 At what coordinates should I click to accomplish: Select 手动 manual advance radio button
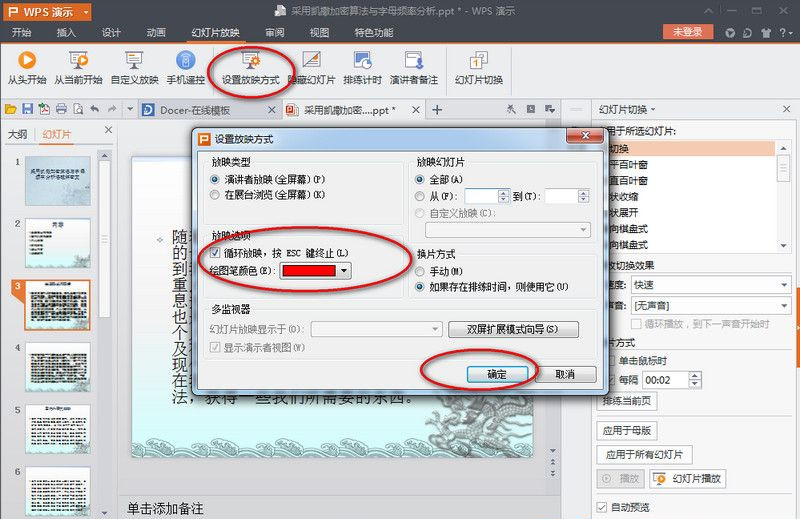coord(420,271)
